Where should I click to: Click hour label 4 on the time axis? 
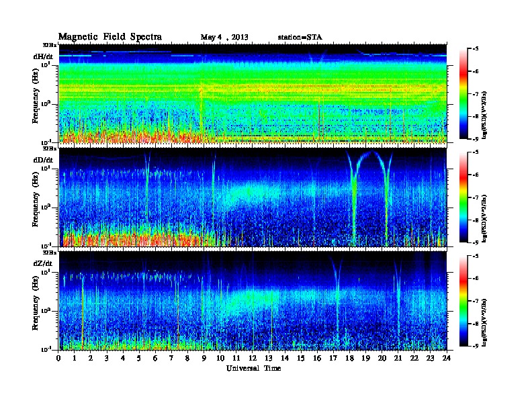click(x=123, y=358)
